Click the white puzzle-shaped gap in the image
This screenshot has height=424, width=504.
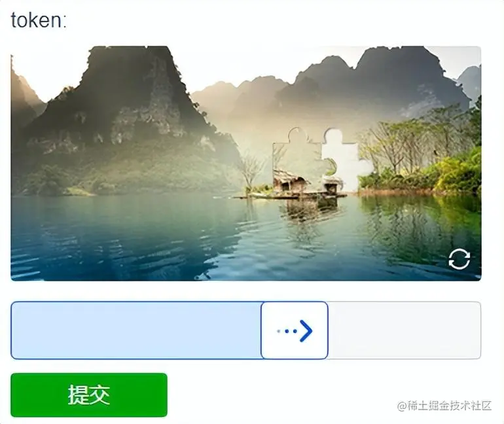coord(347,159)
